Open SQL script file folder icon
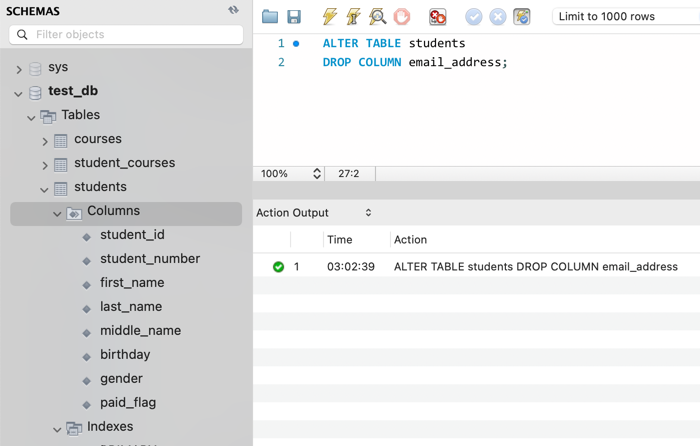Image resolution: width=700 pixels, height=446 pixels. (270, 16)
